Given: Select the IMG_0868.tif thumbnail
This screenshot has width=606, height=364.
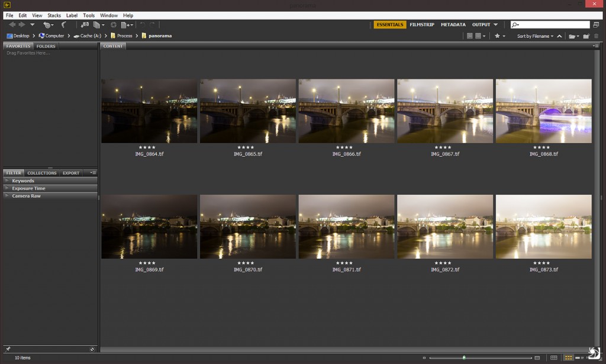Looking at the screenshot, I should [543, 110].
